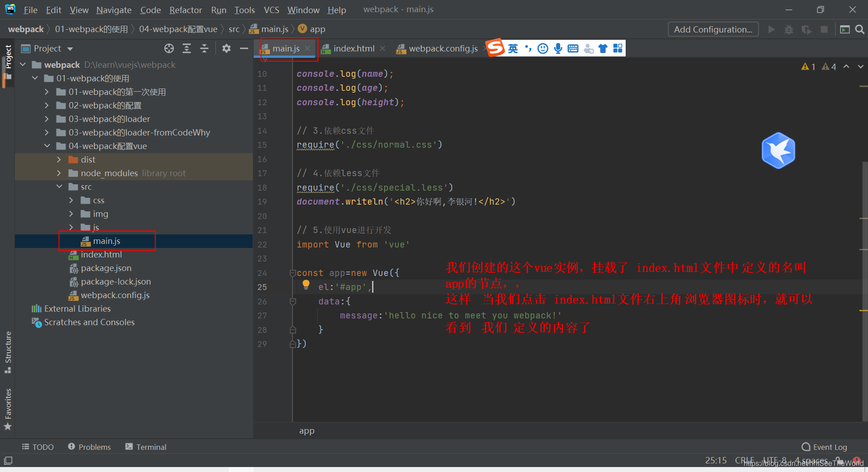Fold the data block at line 26
Screen dimensions: 868x472
(292, 301)
